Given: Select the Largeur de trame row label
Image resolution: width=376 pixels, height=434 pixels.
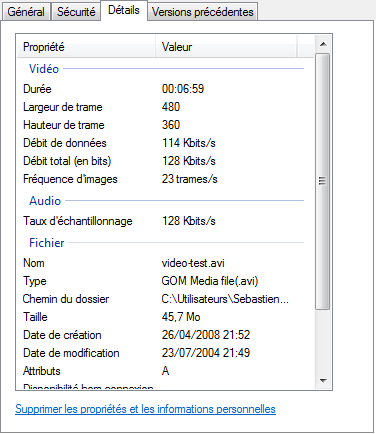Looking at the screenshot, I should 63,107.
